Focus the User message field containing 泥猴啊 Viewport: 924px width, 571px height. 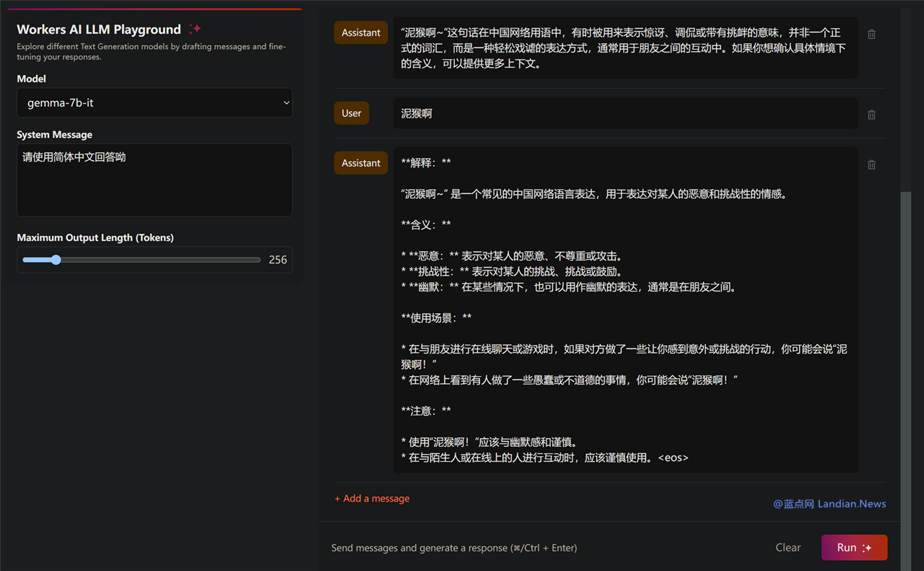click(625, 113)
